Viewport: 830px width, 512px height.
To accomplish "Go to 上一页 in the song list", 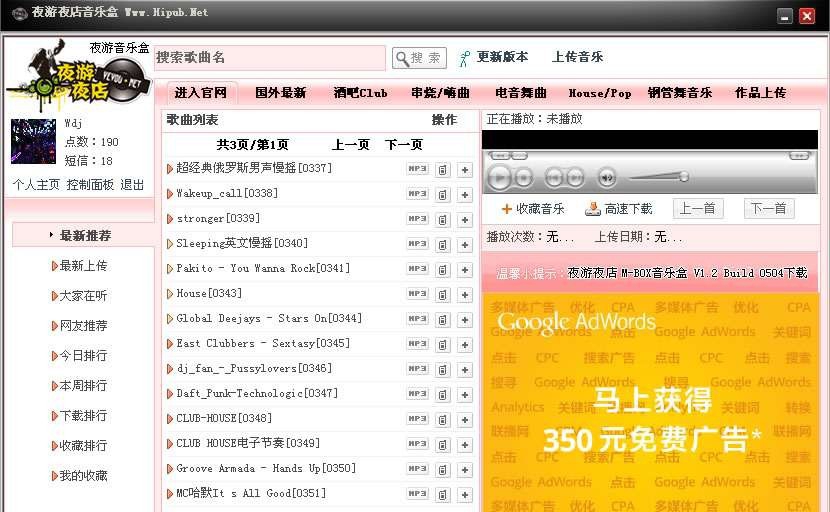I will tap(350, 145).
